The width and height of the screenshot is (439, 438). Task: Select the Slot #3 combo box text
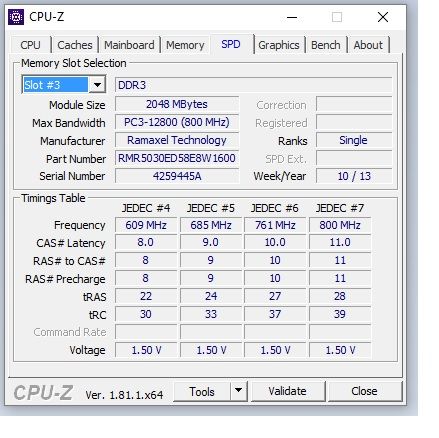coord(55,85)
